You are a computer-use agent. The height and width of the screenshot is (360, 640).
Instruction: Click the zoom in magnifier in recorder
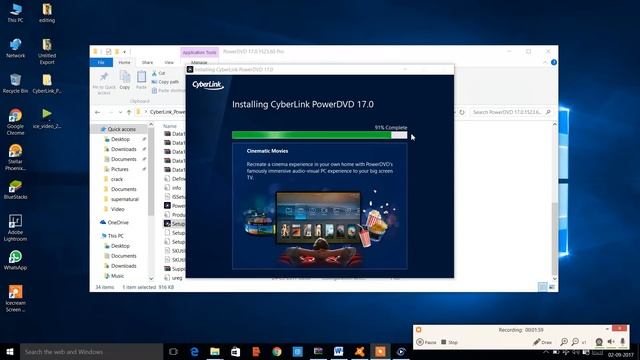(x=564, y=342)
